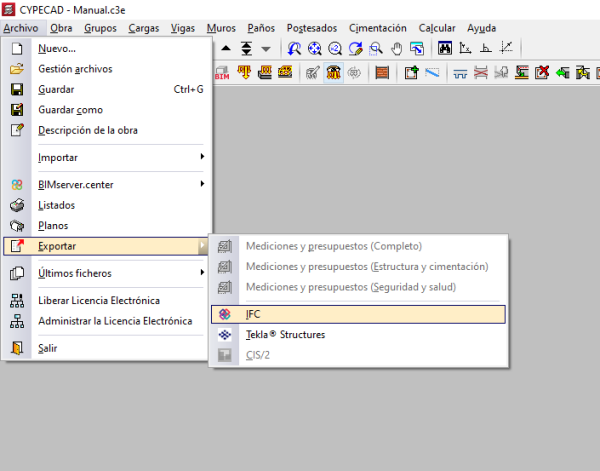Click the window views icon with blue arrow

point(417,49)
